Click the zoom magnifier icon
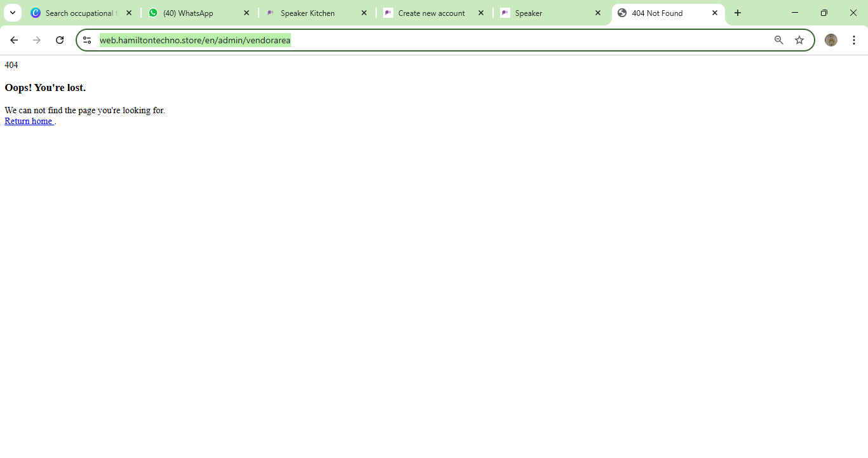The width and height of the screenshot is (868, 458). click(778, 40)
